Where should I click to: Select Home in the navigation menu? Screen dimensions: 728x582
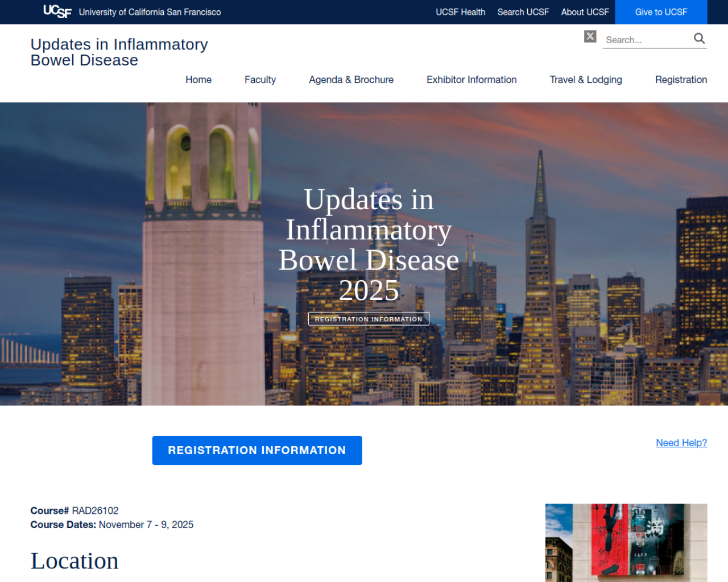pyautogui.click(x=198, y=80)
